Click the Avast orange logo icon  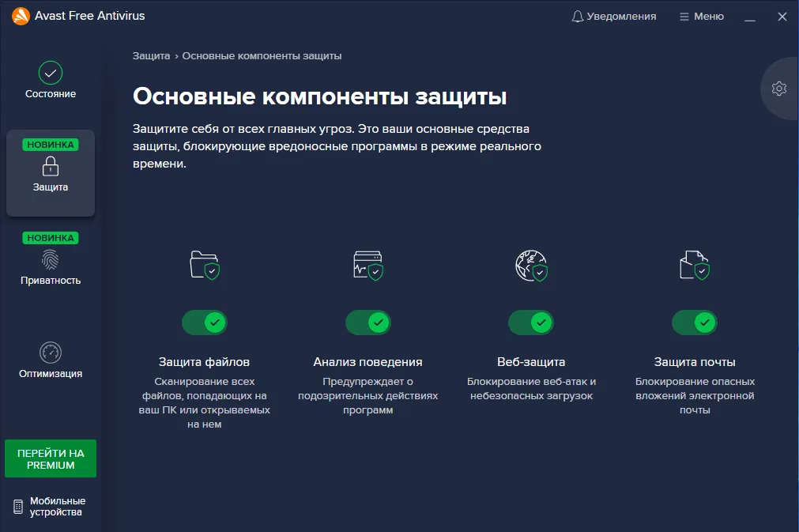(x=21, y=16)
